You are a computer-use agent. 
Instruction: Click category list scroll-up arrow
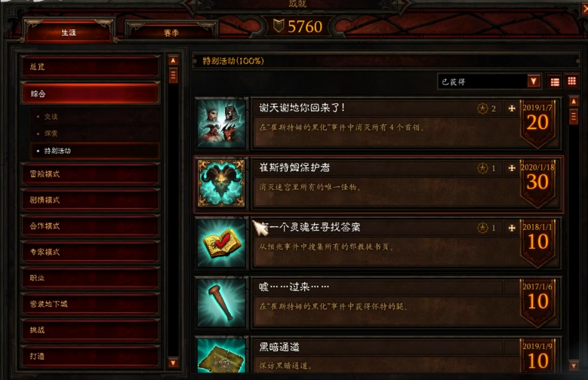click(173, 60)
